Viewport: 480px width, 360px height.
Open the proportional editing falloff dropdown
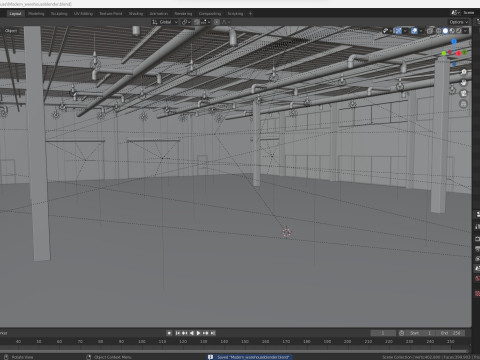click(226, 22)
